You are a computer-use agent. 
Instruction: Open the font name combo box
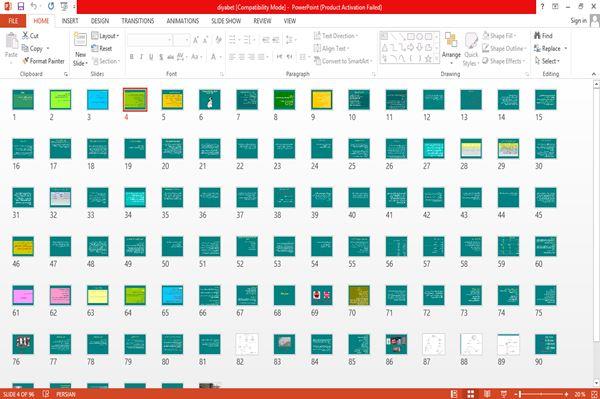tap(150, 40)
